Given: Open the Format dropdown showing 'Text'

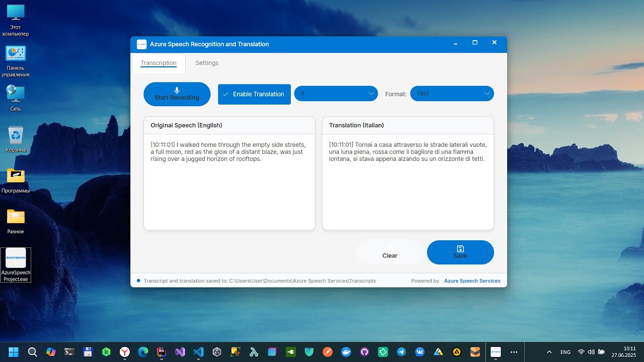Looking at the screenshot, I should pyautogui.click(x=452, y=94).
